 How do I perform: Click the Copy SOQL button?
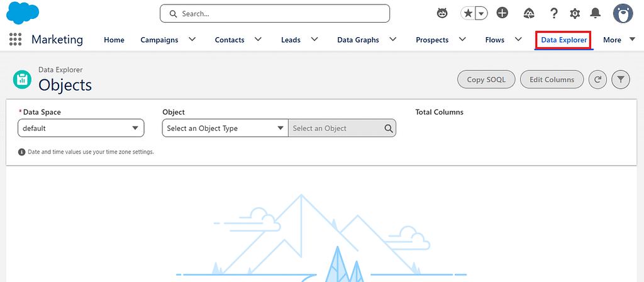pyautogui.click(x=486, y=80)
